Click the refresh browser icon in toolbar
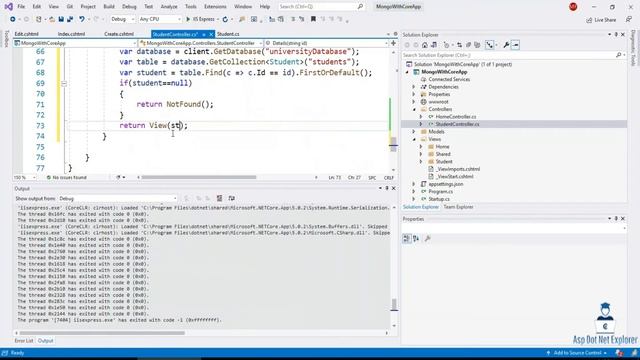640x360 pixels. pos(225,19)
